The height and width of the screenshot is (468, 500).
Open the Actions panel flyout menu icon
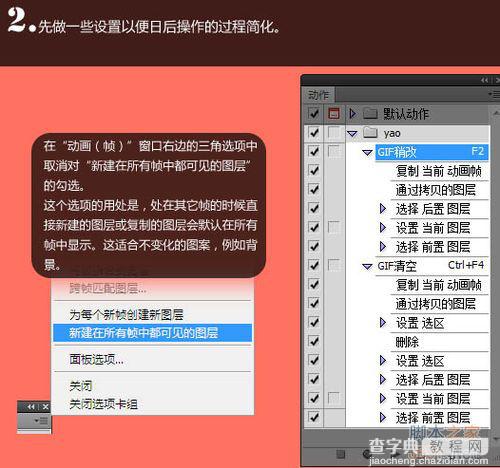(x=494, y=94)
